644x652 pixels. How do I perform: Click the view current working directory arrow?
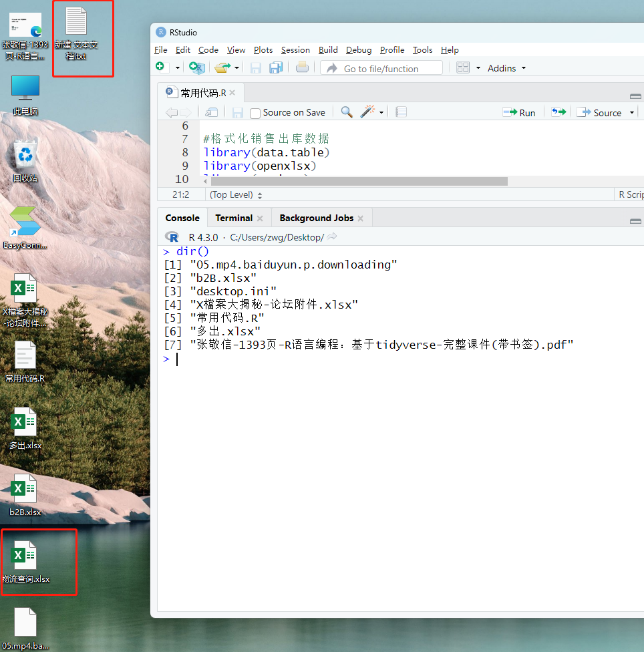click(x=332, y=236)
